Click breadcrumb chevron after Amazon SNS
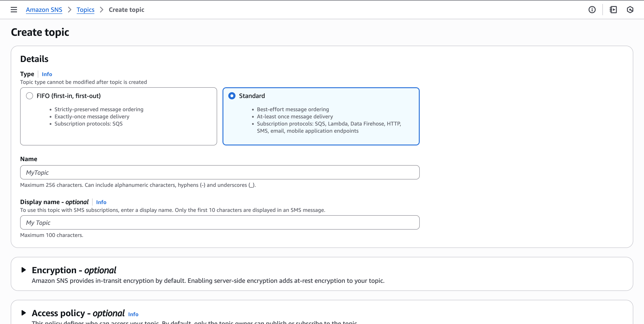 tap(70, 10)
